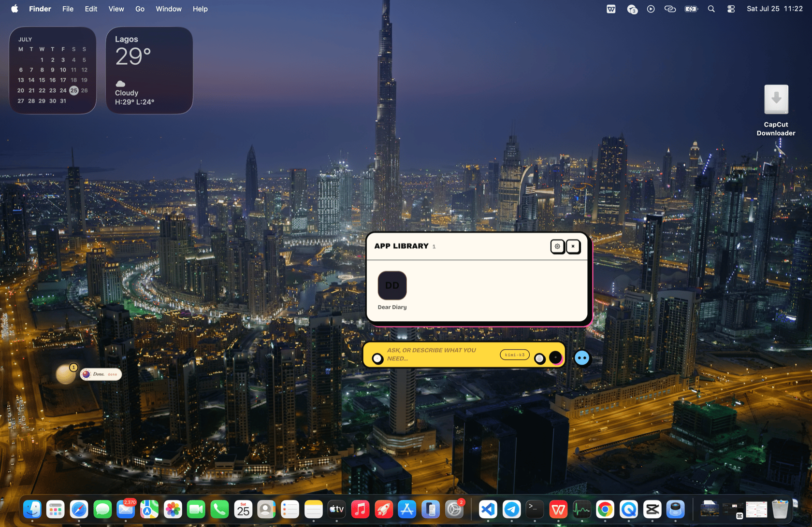Open Google Chrome from the Dock
Image resolution: width=812 pixels, height=527 pixels.
[x=605, y=509]
